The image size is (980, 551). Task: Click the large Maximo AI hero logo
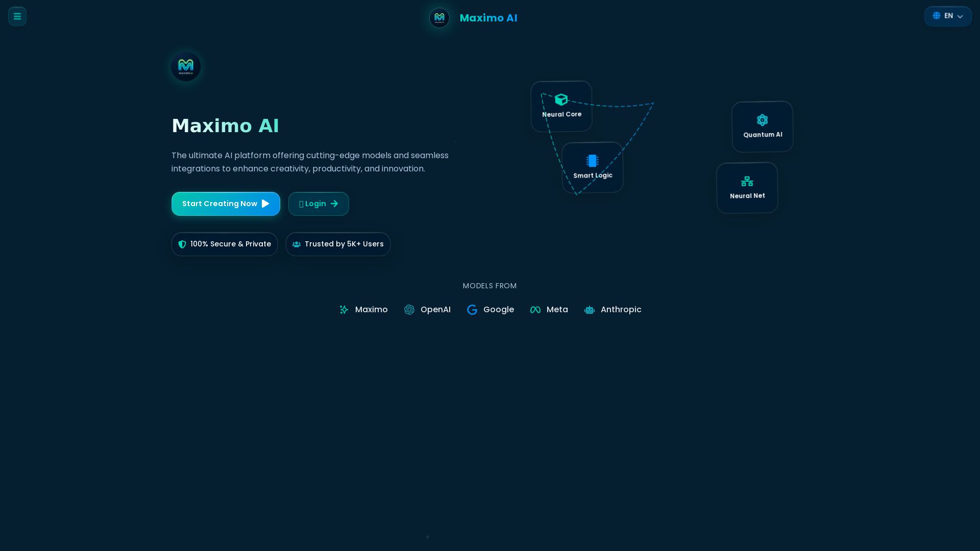(x=185, y=66)
